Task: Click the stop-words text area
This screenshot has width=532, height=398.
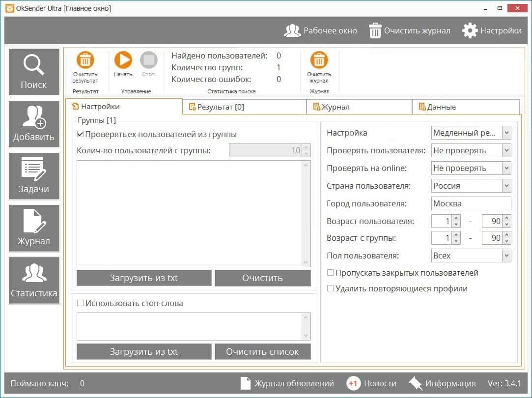Action: tap(189, 326)
